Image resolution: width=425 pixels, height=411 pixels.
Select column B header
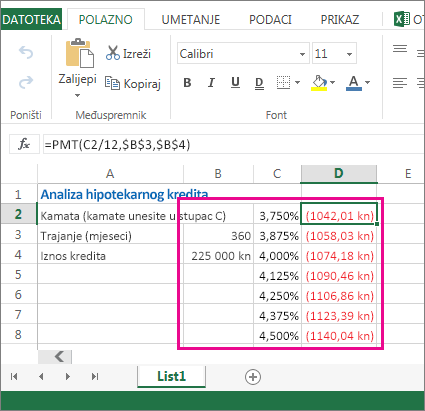[218, 174]
